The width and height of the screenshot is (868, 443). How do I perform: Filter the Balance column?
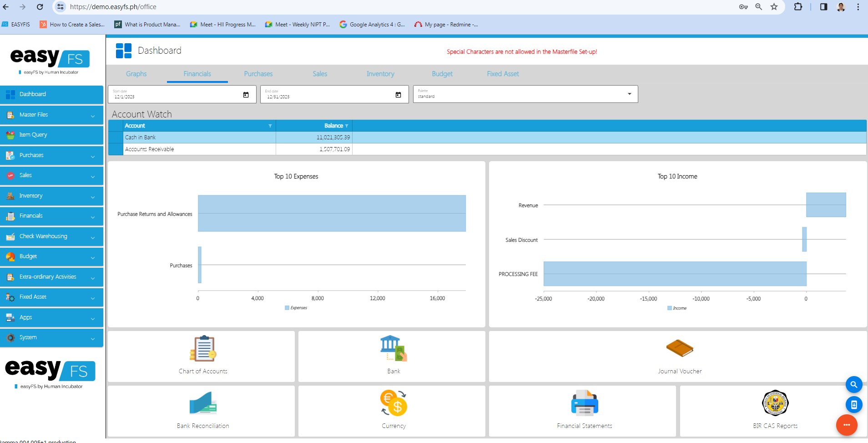[x=347, y=126]
